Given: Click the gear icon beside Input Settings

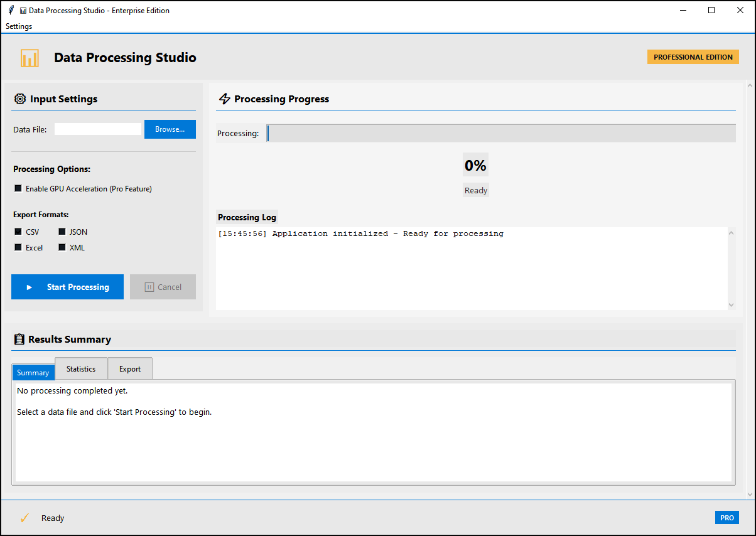Looking at the screenshot, I should pyautogui.click(x=19, y=99).
